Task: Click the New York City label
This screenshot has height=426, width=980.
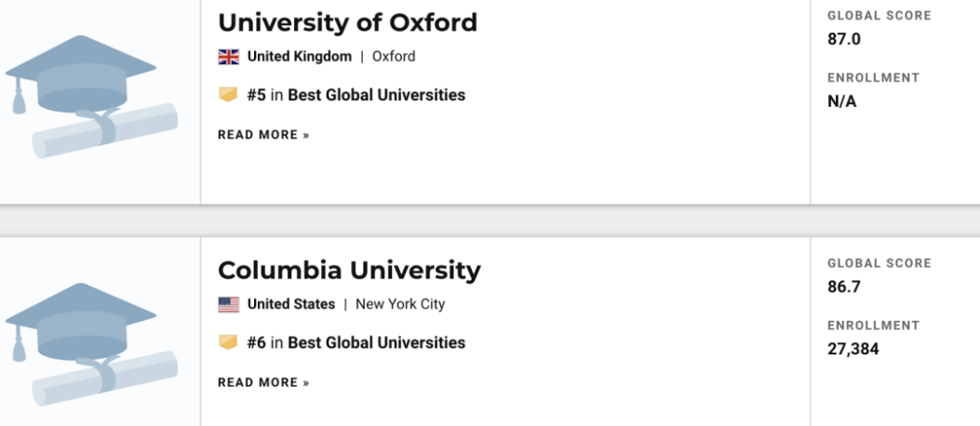Action: coord(400,304)
